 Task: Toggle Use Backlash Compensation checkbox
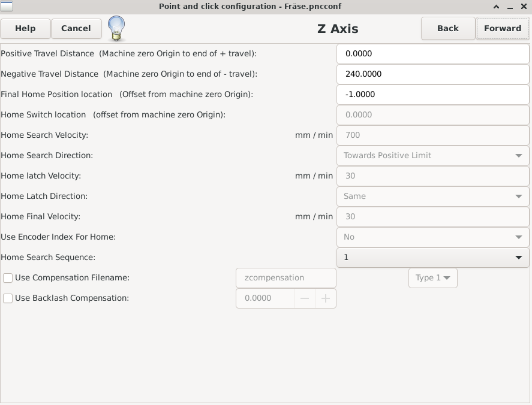8,298
